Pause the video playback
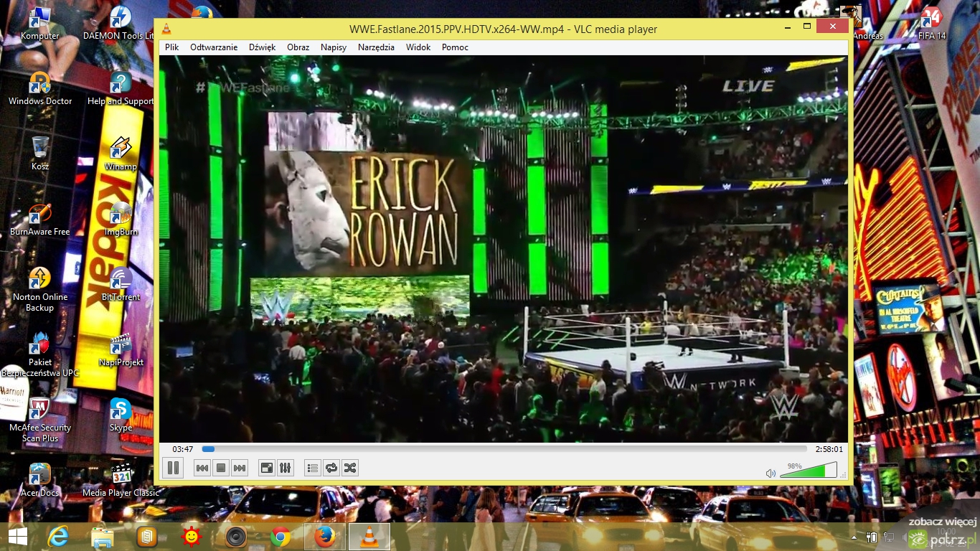Image resolution: width=980 pixels, height=551 pixels. (x=173, y=468)
